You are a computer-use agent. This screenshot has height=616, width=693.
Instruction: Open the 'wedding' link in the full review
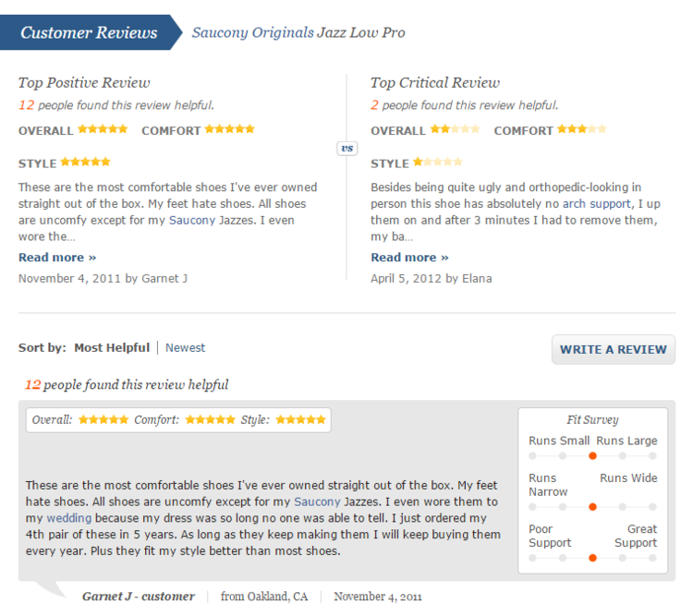click(x=69, y=519)
